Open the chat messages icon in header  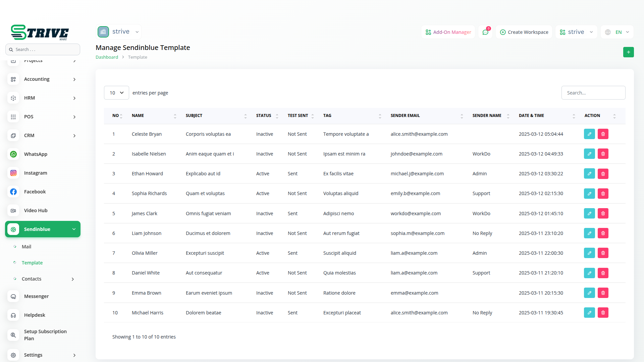[485, 32]
